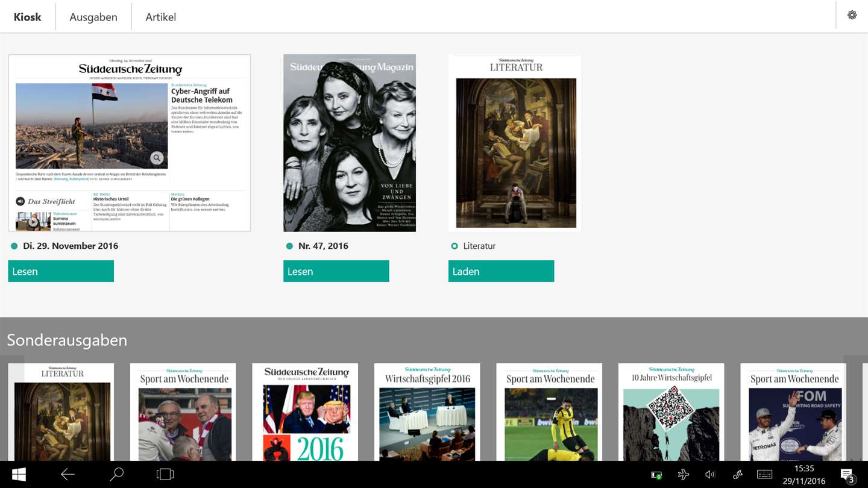Viewport: 868px width, 488px height.
Task: Open the Süddeutsche Zeitung front page thumbnail
Action: [130, 143]
